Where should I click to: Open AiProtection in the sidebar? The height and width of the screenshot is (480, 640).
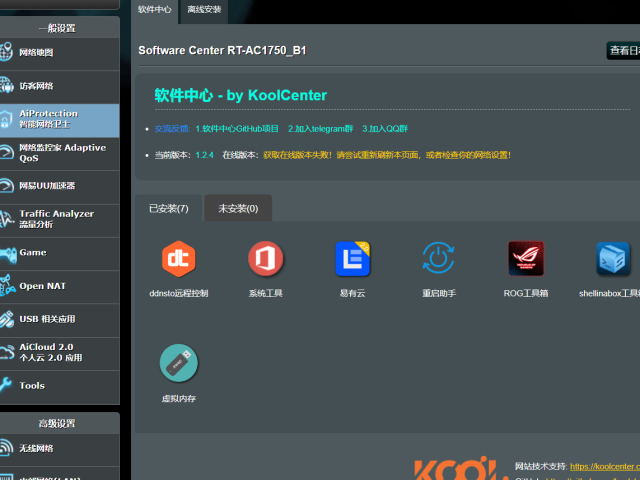60,120
